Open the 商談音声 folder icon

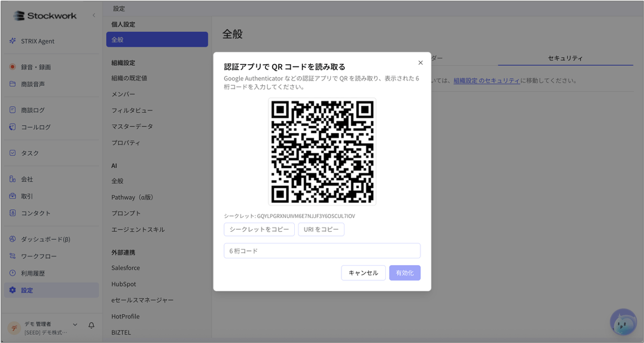tap(13, 84)
